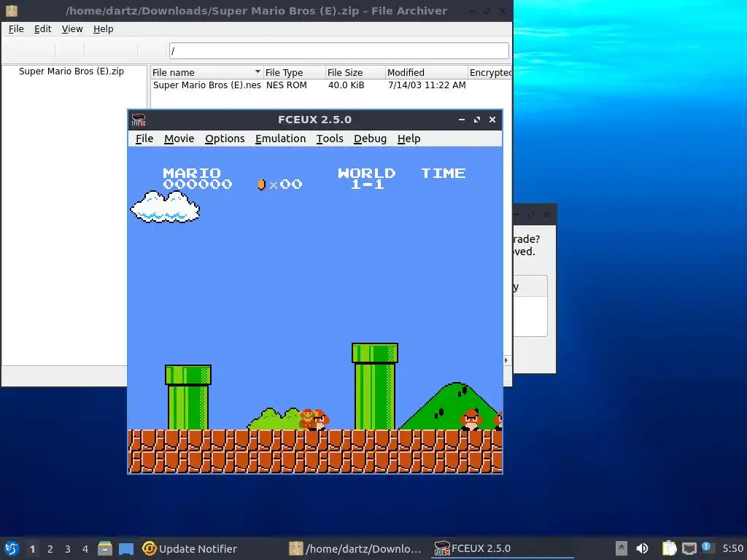
Task: Click the update notification tray icon
Action: [x=707, y=547]
